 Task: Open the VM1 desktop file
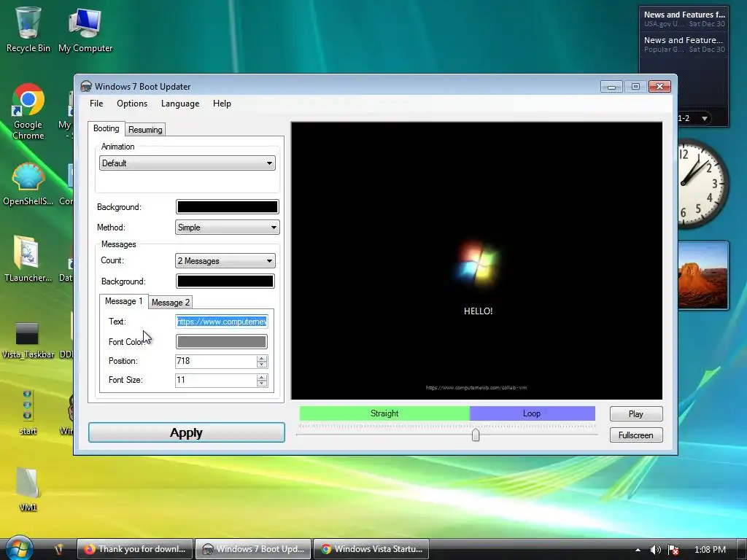(x=28, y=488)
